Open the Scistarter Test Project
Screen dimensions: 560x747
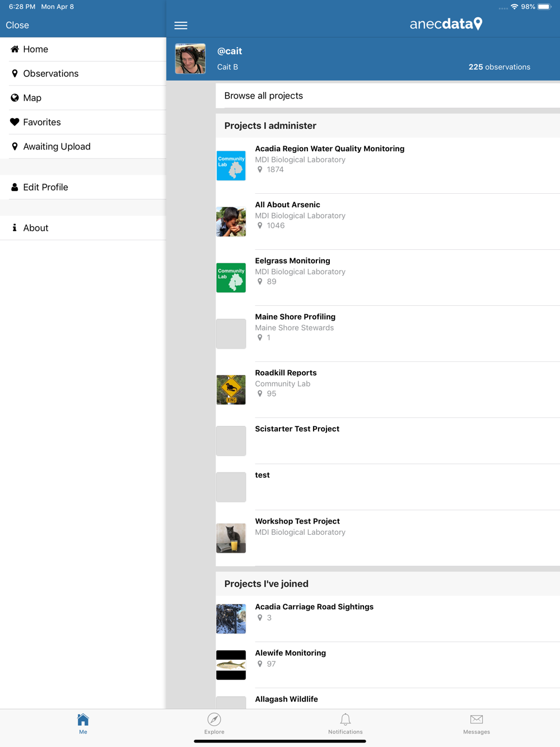(x=388, y=441)
